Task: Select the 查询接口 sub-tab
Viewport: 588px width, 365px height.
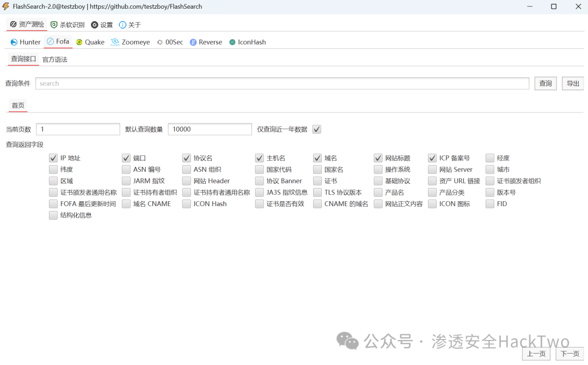Action: [23, 59]
